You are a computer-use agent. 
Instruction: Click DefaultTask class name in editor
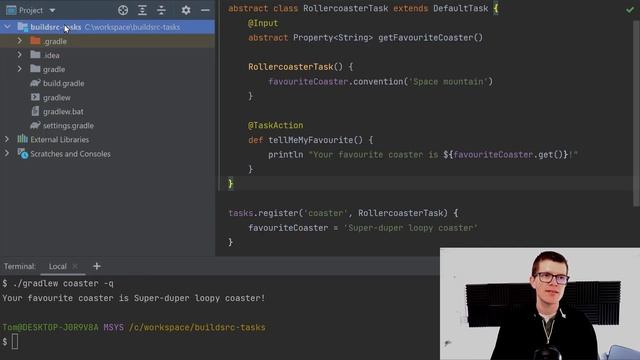(x=460, y=9)
